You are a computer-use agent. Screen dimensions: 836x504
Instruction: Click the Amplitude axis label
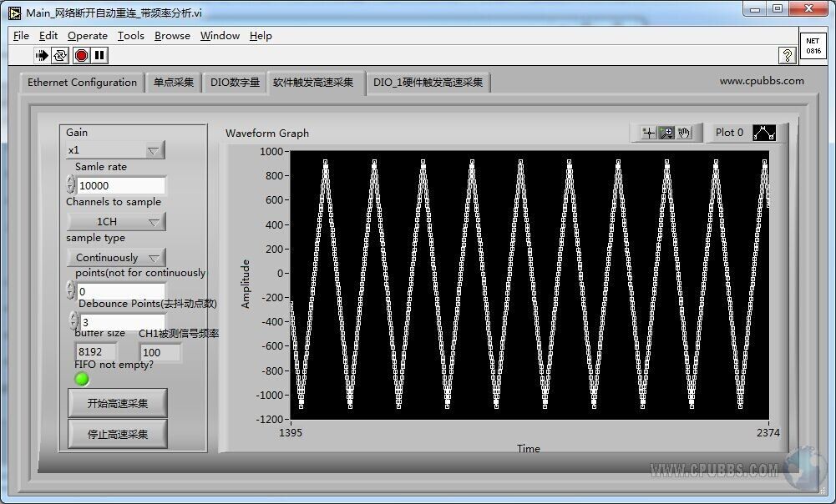(x=246, y=284)
